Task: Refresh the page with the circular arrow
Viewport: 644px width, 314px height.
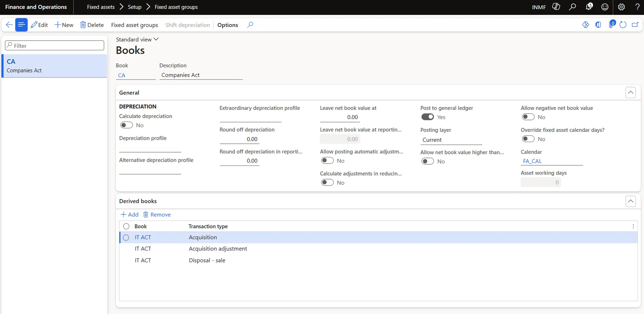Action: click(x=623, y=25)
